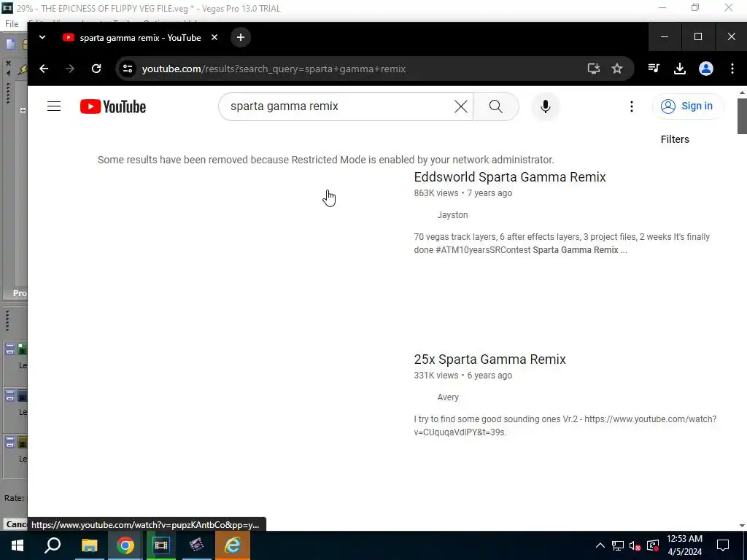The image size is (747, 560).
Task: Go back in Chrome
Action: [x=44, y=69]
